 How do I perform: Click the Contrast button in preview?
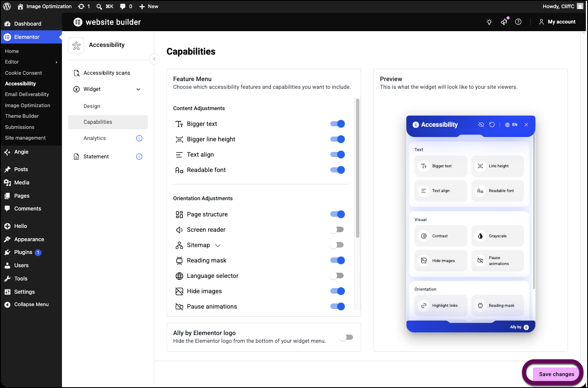441,236
